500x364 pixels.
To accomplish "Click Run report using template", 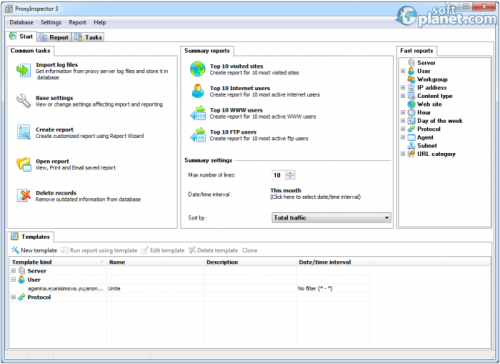I will [99, 250].
